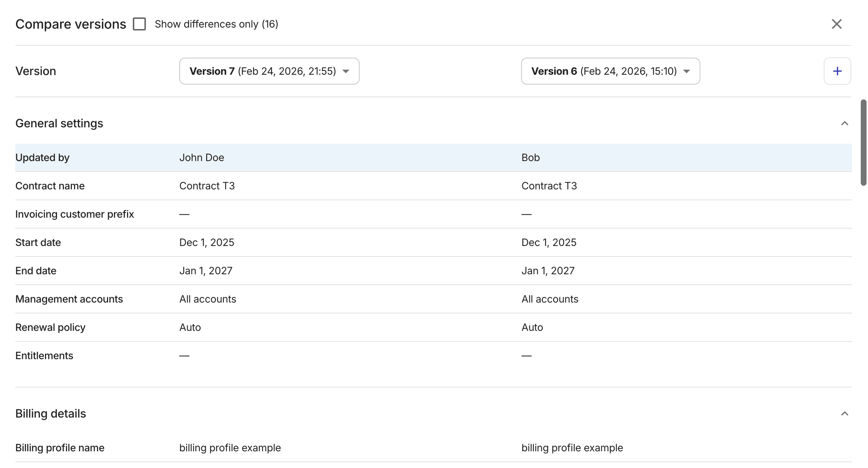
Task: Select the Version 7 selector
Action: click(269, 71)
